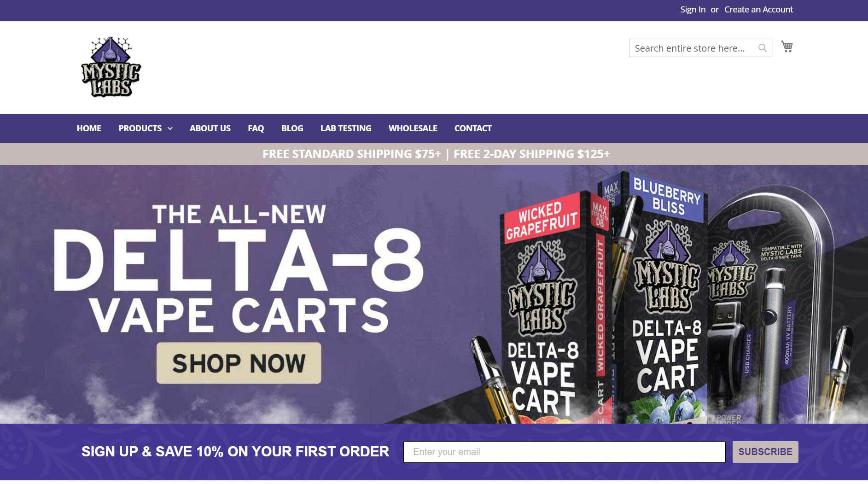Click the Sign In link
868x484 pixels.
click(x=693, y=10)
